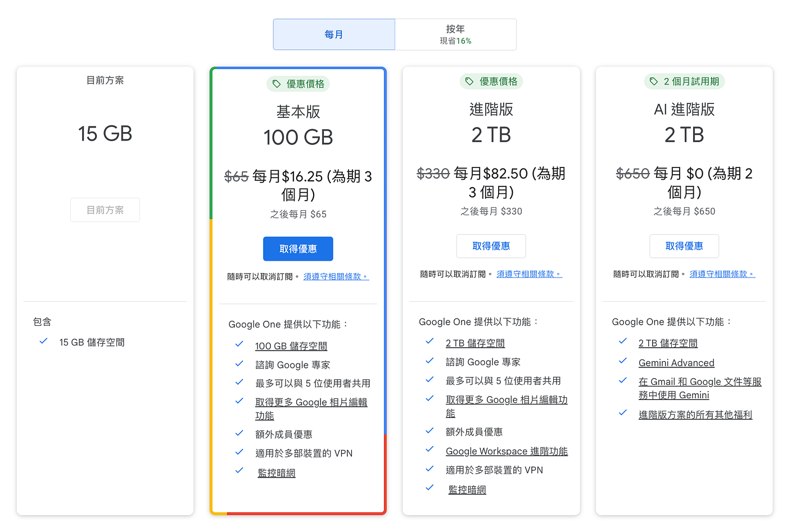Click the tag icon in 進階版 優惠價格 badge

(x=469, y=81)
